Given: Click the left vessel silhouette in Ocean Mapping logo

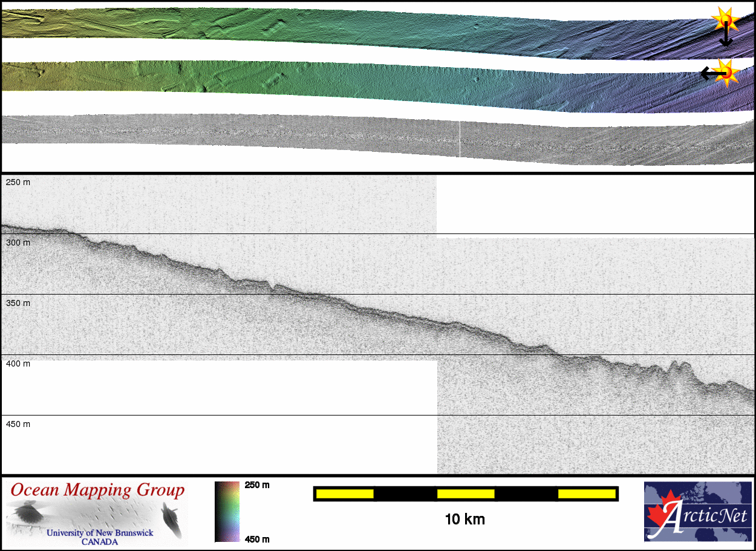Looking at the screenshot, I should coord(27,515).
